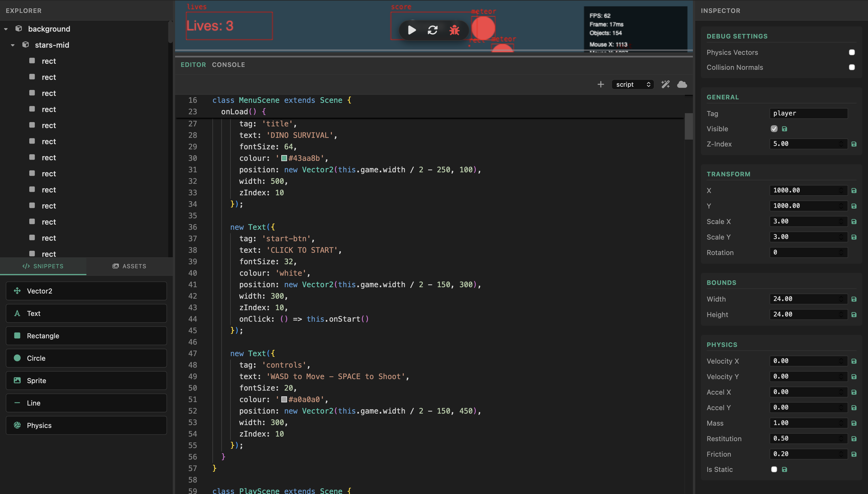Viewport: 868px width, 494px height.
Task: Start the game with the play button
Action: (x=412, y=30)
